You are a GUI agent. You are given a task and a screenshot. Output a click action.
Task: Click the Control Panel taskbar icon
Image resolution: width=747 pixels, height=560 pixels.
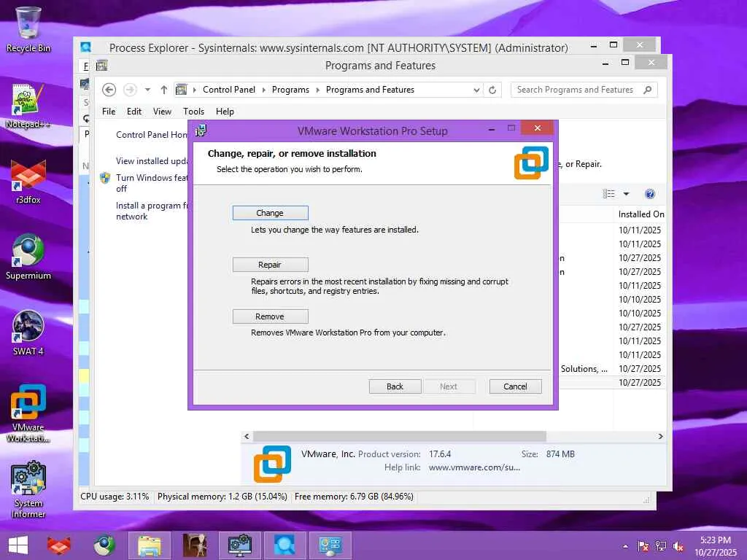[x=330, y=545]
